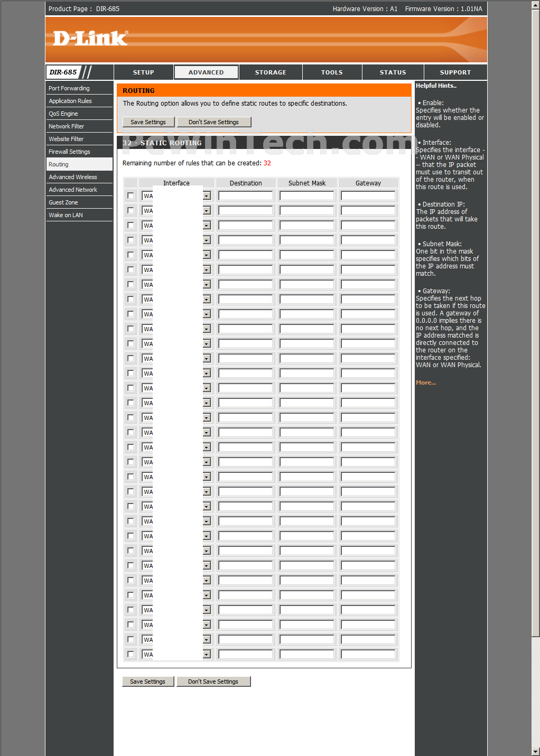Click the last row Subnet Mask field
This screenshot has height=756, width=540.
pyautogui.click(x=307, y=655)
